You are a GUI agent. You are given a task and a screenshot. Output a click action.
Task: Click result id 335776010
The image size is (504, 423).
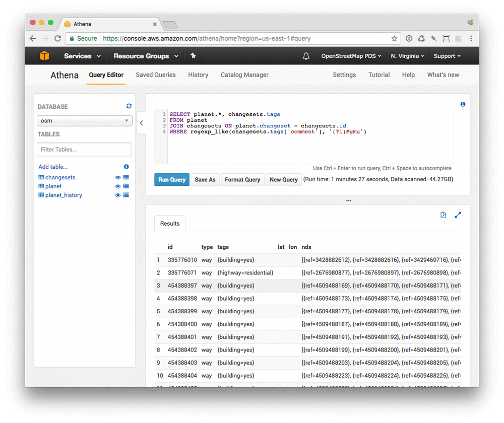pos(182,260)
